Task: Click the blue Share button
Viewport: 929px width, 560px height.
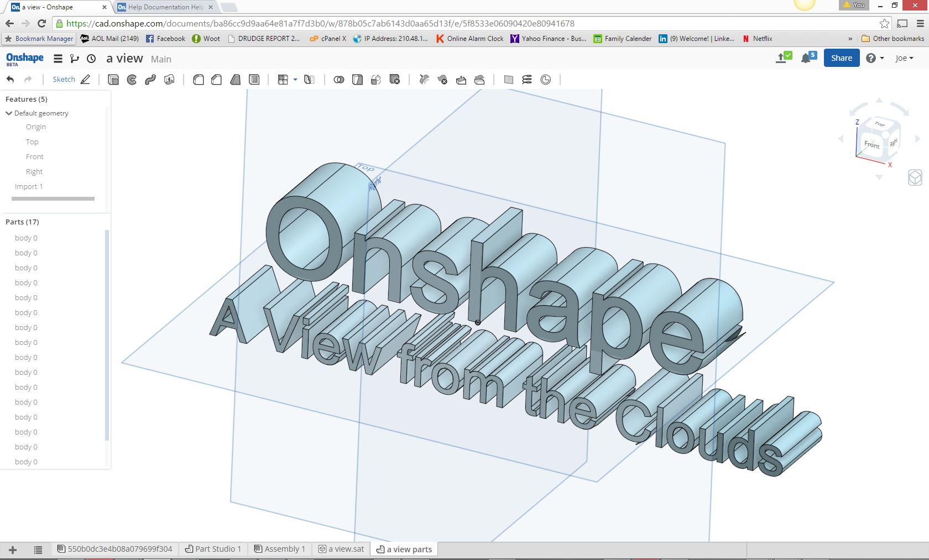Action: (x=841, y=58)
